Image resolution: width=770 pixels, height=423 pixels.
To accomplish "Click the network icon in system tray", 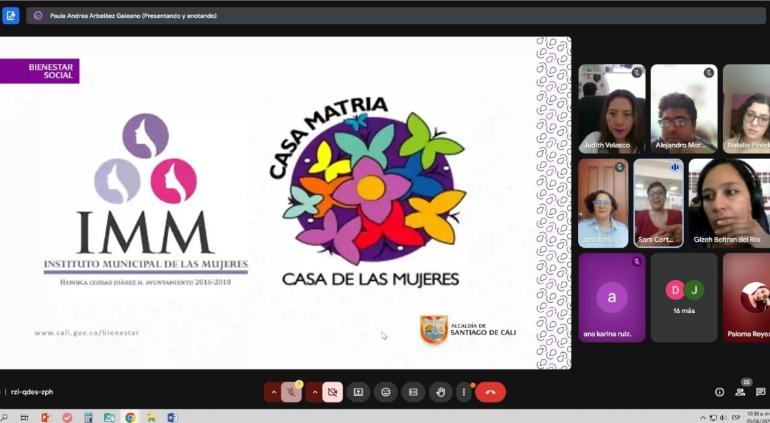I will [x=713, y=418].
